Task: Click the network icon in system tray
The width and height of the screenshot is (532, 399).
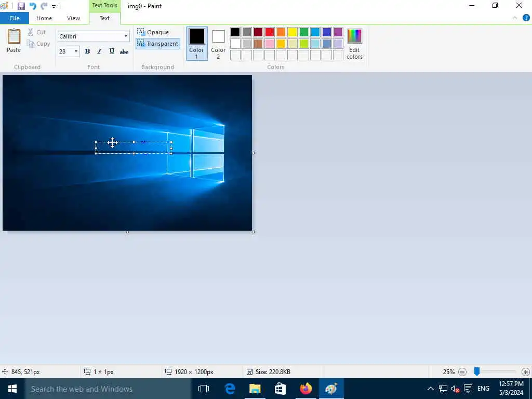Action: click(x=443, y=389)
